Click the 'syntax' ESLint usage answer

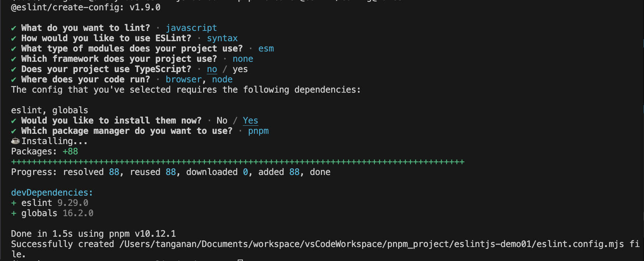coord(222,38)
